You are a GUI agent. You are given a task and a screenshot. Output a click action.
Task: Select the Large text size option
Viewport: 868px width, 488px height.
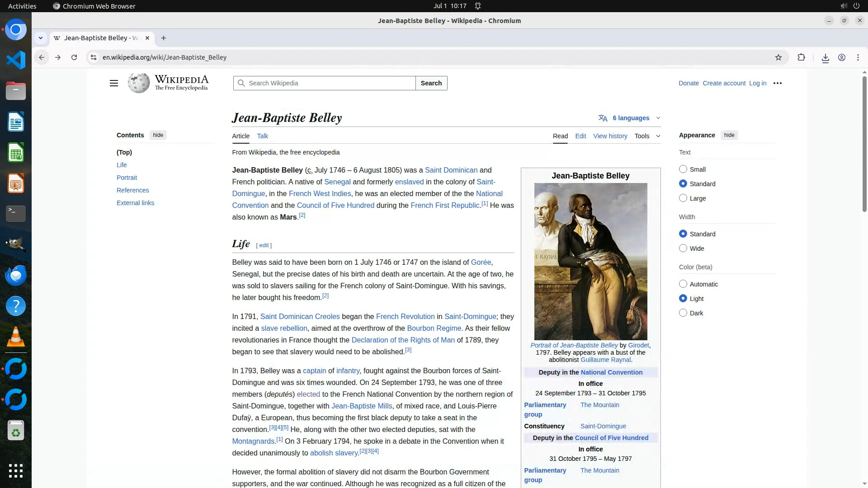pos(683,198)
